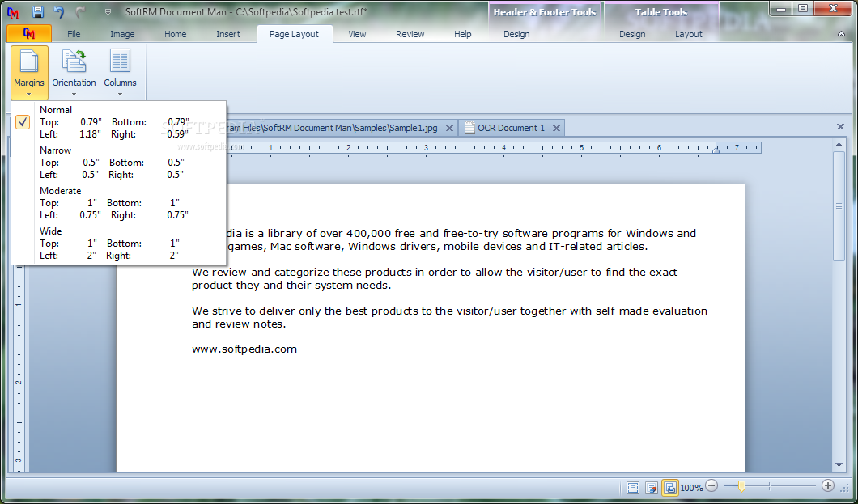Select the Wide margins preset
This screenshot has width=858, height=504.
point(118,243)
